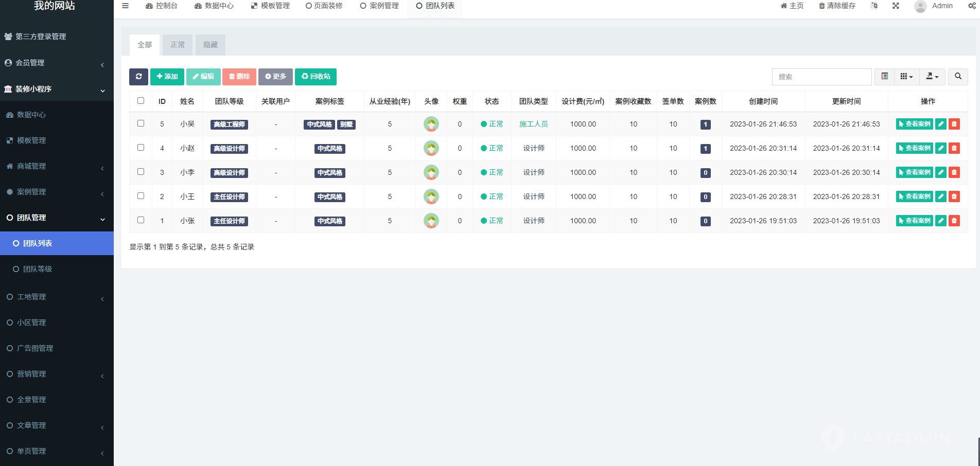This screenshot has height=466, width=980.
Task: Click the green edit pencil for 小张
Action: click(x=941, y=221)
